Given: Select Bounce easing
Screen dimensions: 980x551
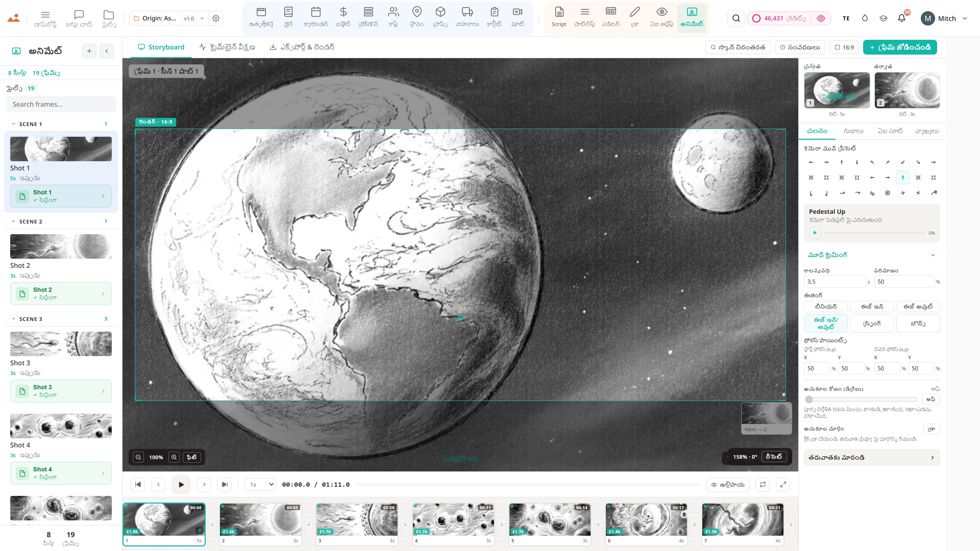Looking at the screenshot, I should (918, 323).
